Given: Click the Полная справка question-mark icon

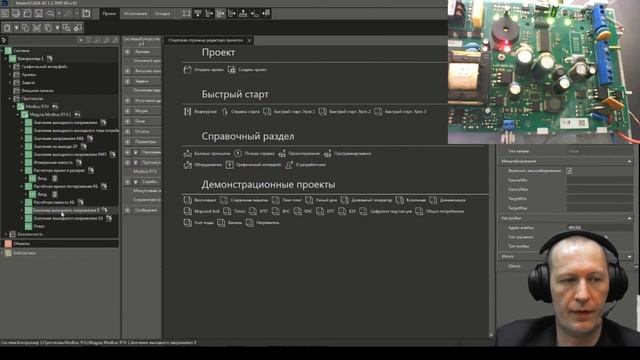Looking at the screenshot, I should pyautogui.click(x=238, y=153).
